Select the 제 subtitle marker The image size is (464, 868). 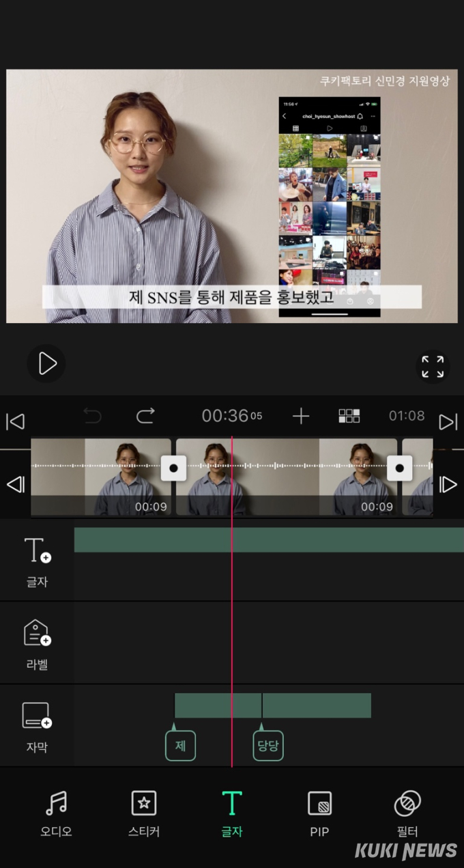click(x=180, y=746)
